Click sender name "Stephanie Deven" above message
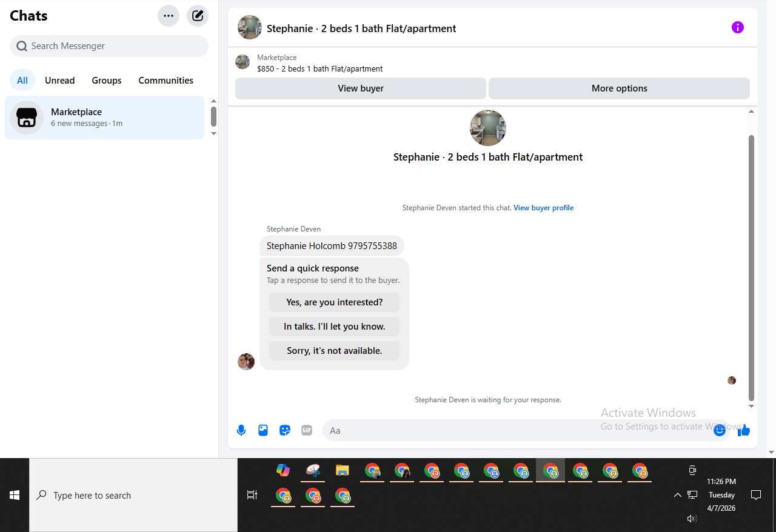 coord(293,229)
